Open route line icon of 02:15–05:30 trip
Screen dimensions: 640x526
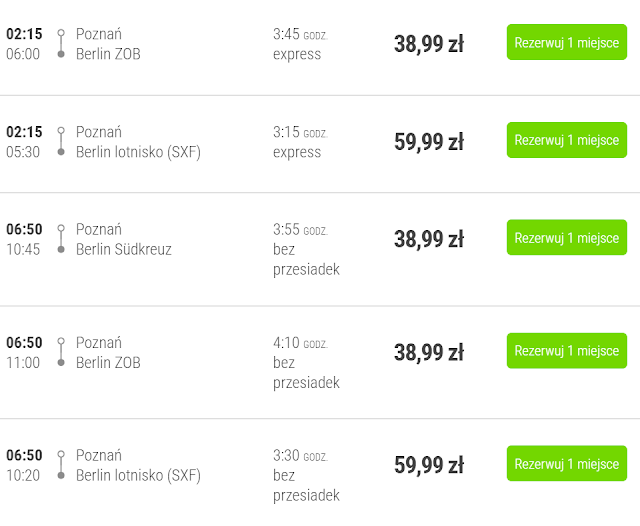[x=61, y=141]
